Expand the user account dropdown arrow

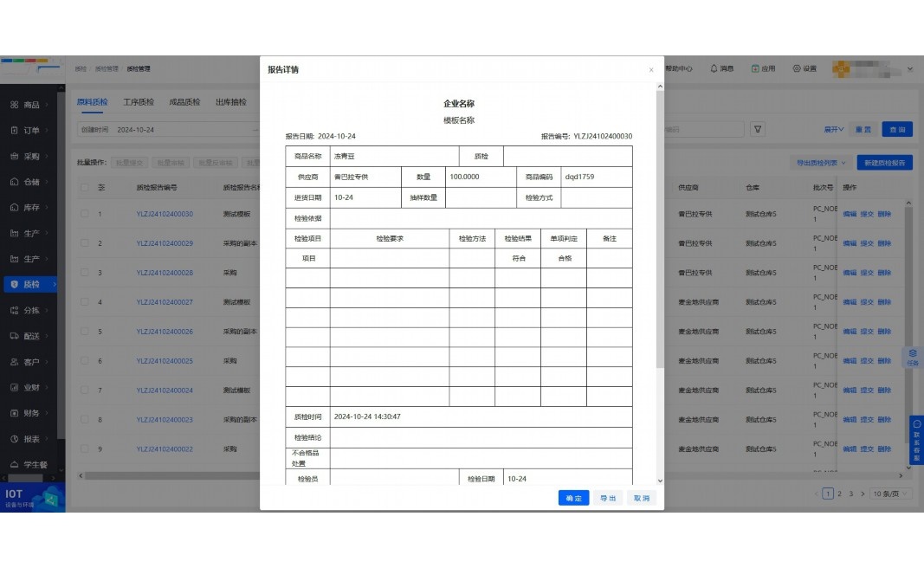click(x=910, y=69)
